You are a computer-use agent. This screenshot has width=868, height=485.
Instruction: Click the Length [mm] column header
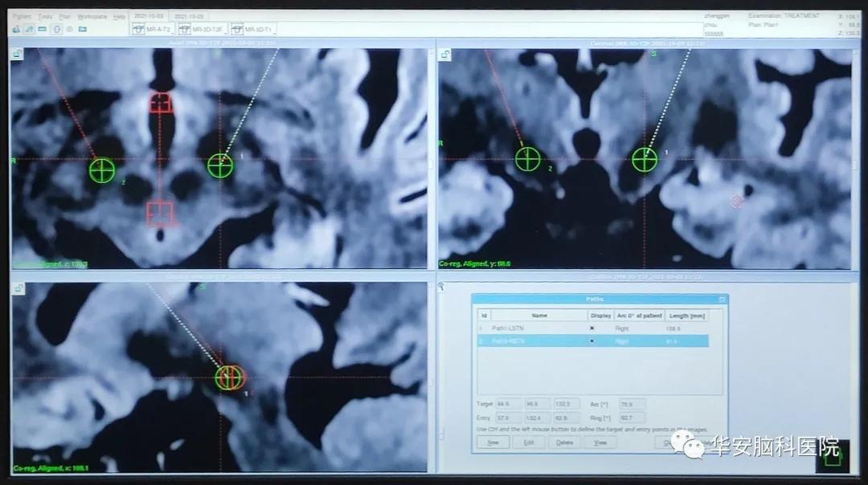[x=687, y=316]
